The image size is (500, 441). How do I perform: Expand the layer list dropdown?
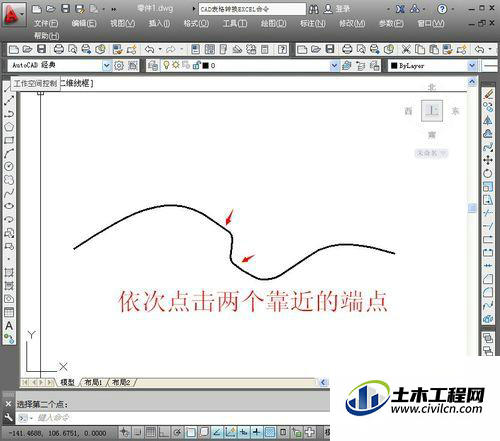334,66
